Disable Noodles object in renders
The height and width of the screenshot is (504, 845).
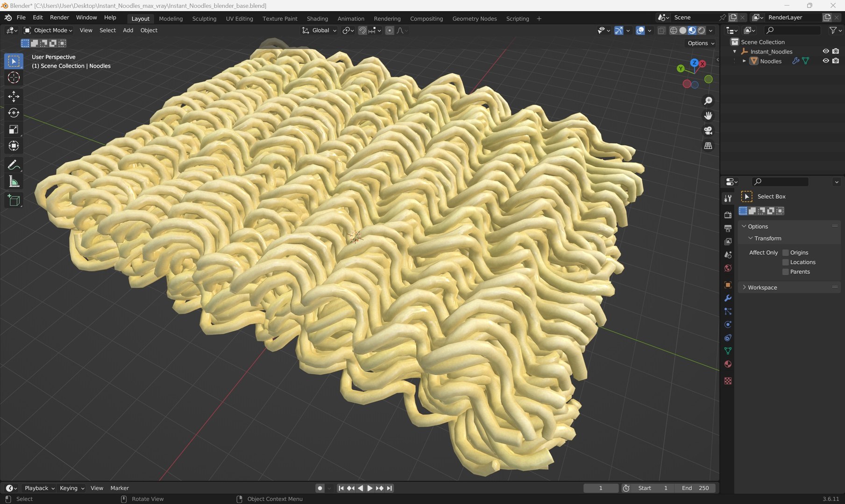[x=836, y=61]
